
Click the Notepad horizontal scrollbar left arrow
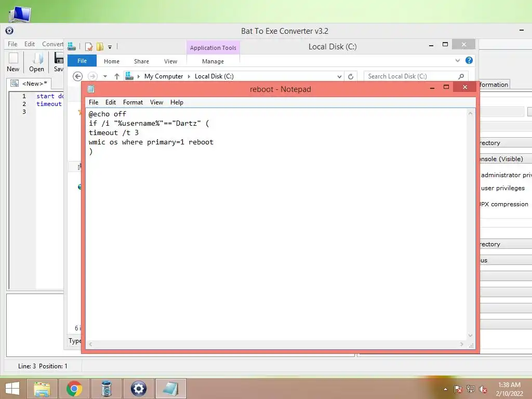point(90,344)
